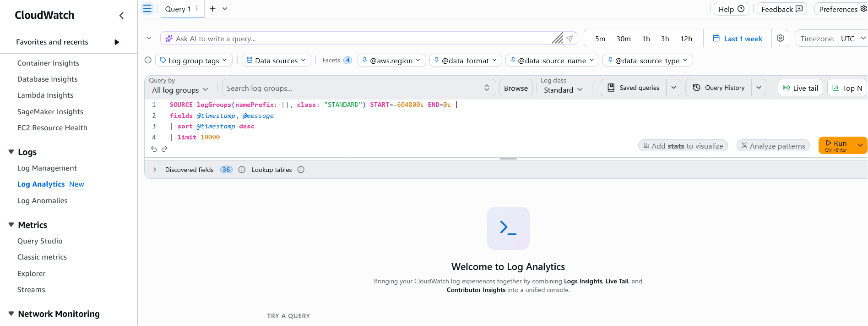The height and width of the screenshot is (326, 868).
Task: Select the 5m time range
Action: coord(600,39)
